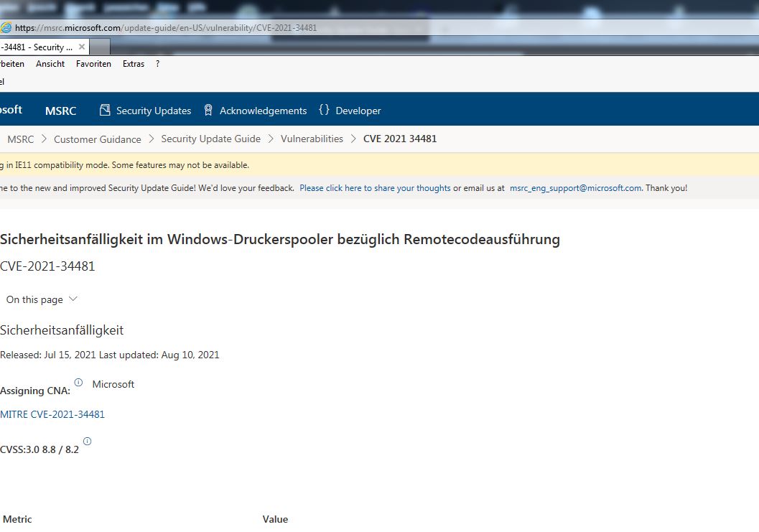
Task: Follow the MITRE CVE-2021-34481 link
Action: click(x=52, y=414)
